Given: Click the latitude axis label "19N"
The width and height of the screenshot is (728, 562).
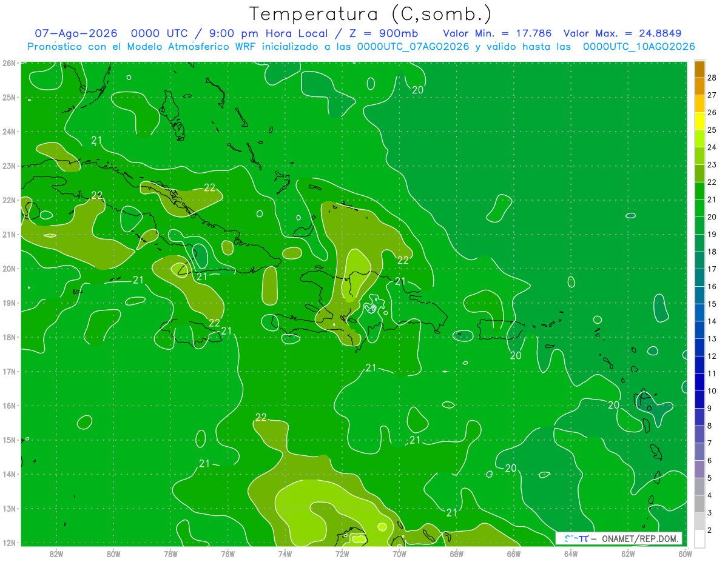Looking at the screenshot, I should (x=9, y=303).
